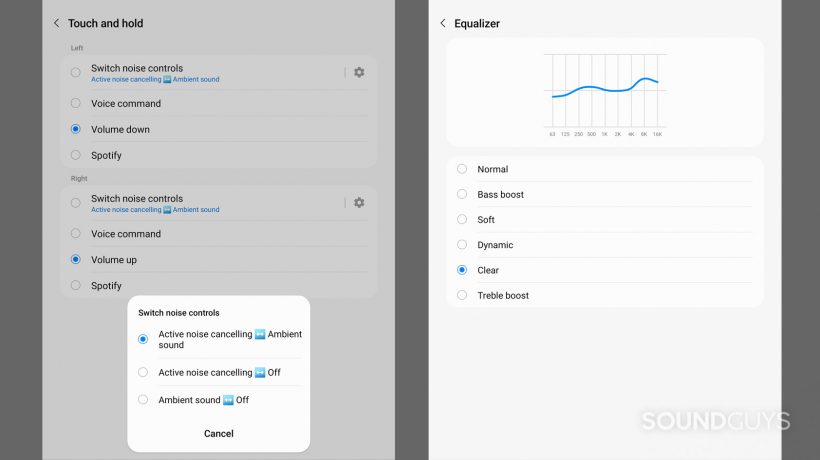Select Active noise cancelling to Ambient sound option
820x460 pixels.
143,340
